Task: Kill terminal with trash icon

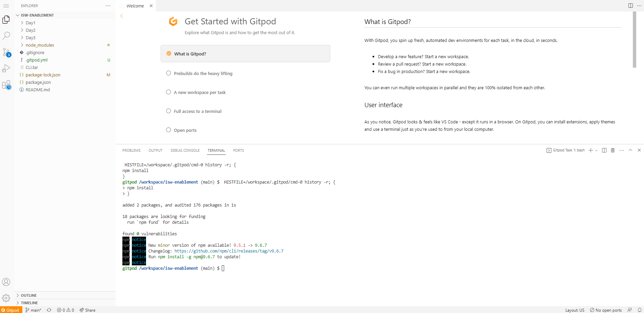Action: point(613,150)
